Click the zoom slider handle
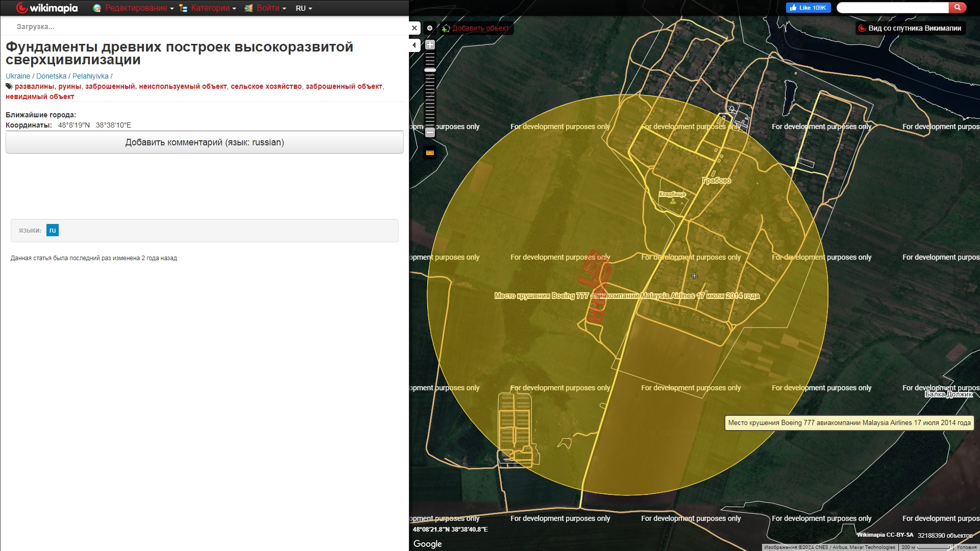This screenshot has width=980, height=551. click(430, 70)
